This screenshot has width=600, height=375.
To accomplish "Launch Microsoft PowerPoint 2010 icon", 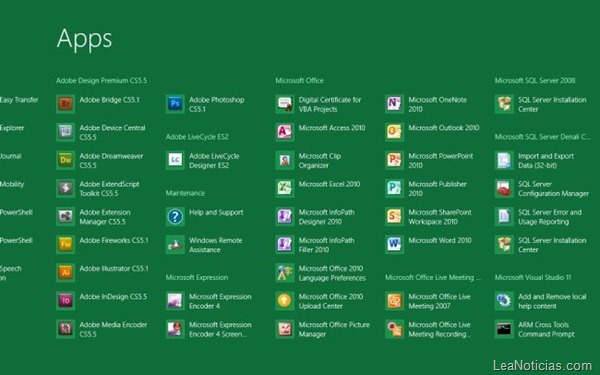I will click(x=395, y=160).
